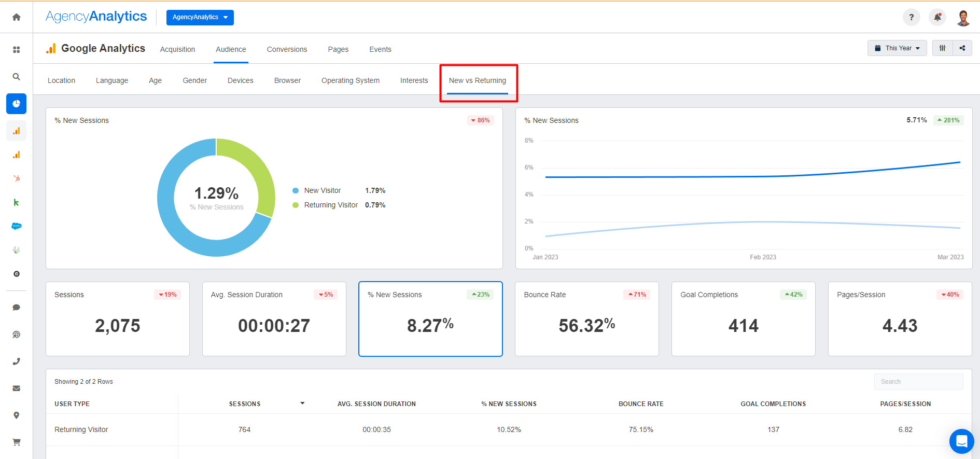Image resolution: width=980 pixels, height=459 pixels.
Task: Select the New vs Returning sub-tab
Action: click(x=478, y=80)
